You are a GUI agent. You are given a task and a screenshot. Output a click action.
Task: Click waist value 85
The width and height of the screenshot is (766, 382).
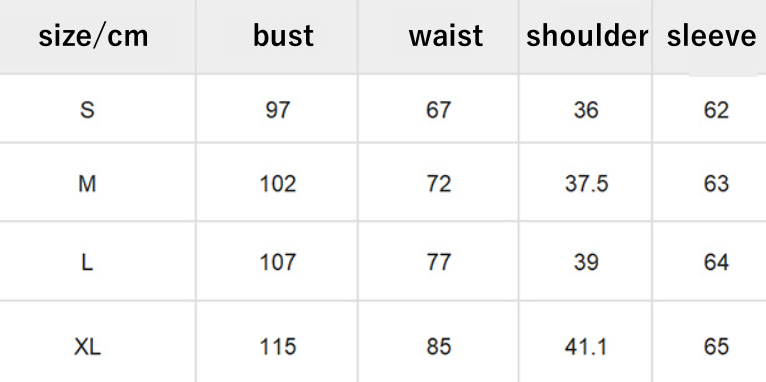[x=438, y=347]
